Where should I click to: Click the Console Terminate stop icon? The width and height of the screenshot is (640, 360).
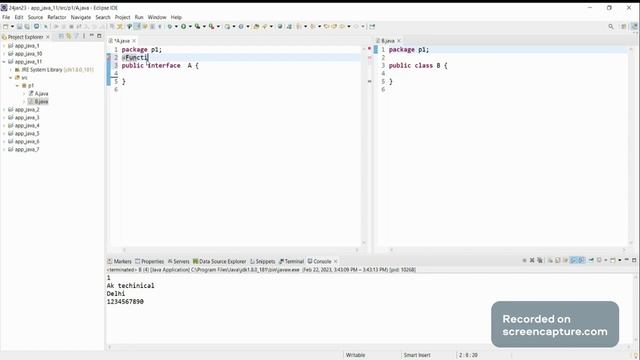pos(524,260)
